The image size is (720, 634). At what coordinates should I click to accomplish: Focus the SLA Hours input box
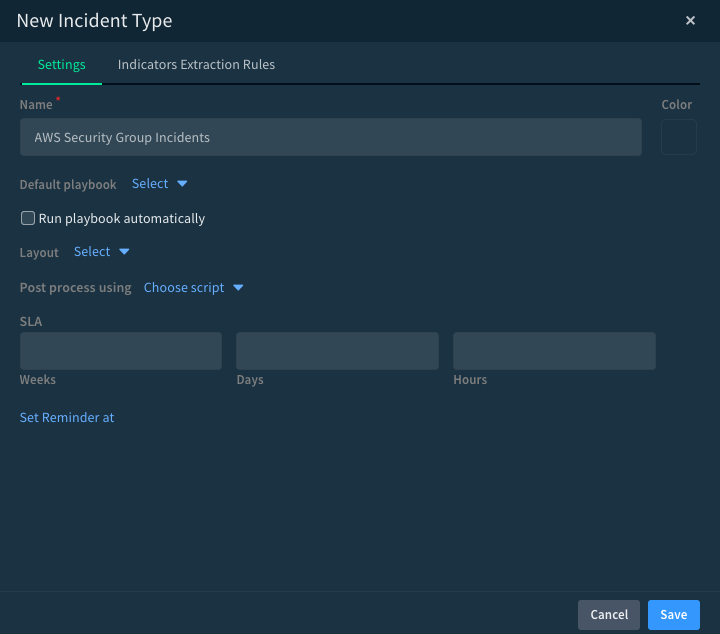pyautogui.click(x=554, y=351)
